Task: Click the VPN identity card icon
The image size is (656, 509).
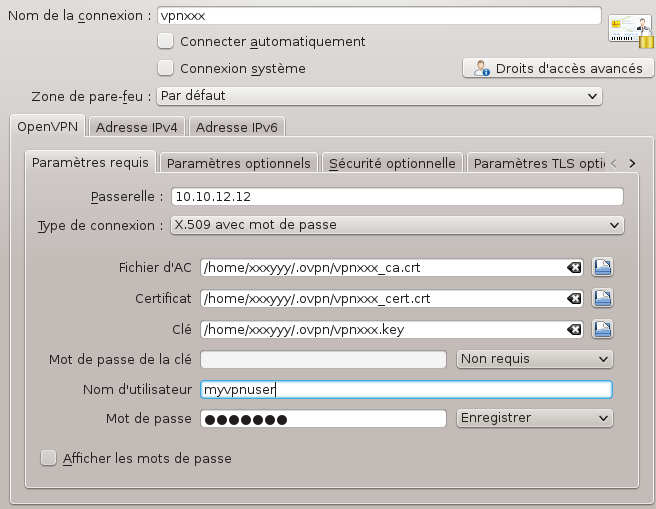Action: click(630, 30)
